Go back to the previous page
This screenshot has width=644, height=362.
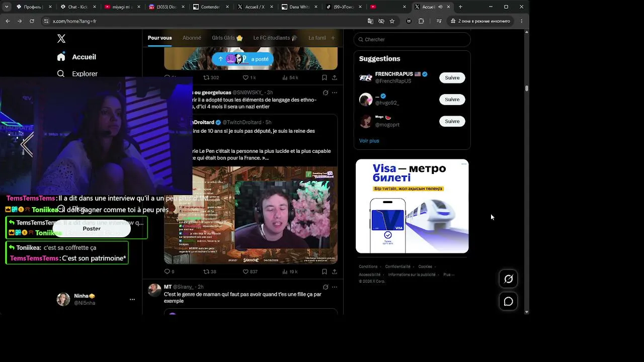(x=8, y=21)
